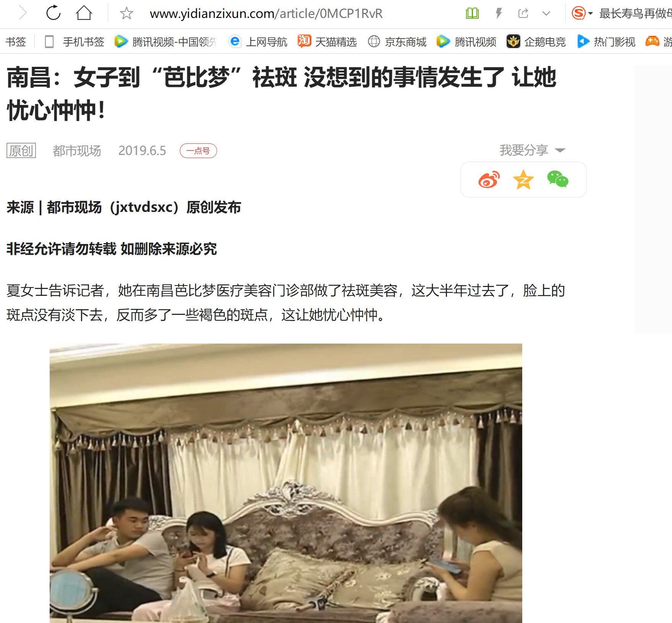Open Sogou search engine selector dropdown
The width and height of the screenshot is (672, 623).
[582, 13]
